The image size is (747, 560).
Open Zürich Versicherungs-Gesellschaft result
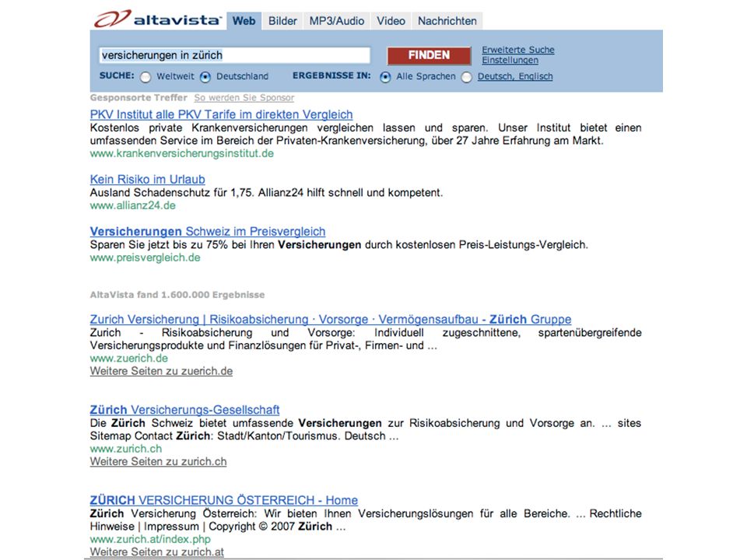click(x=185, y=410)
